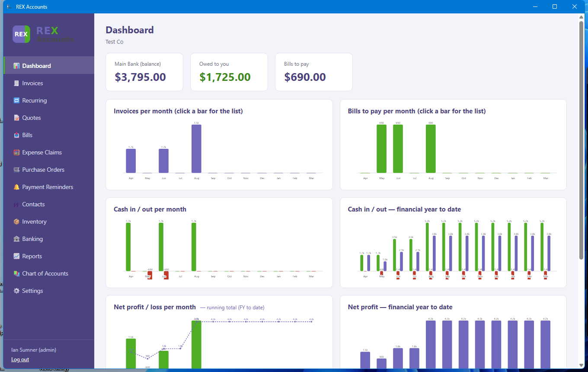
Task: Go to the Recurring section
Action: click(x=49, y=100)
